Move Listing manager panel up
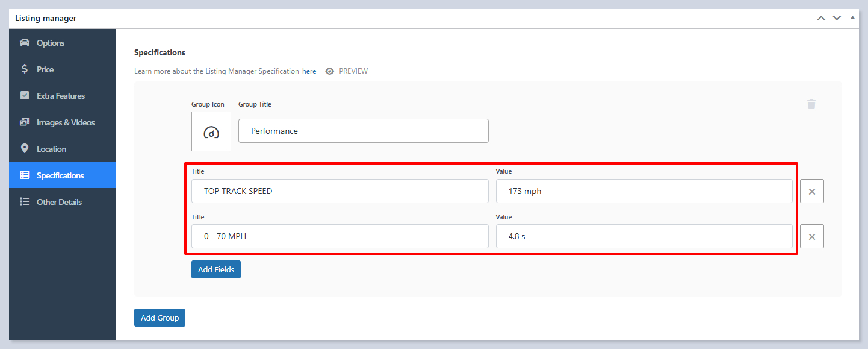 click(x=821, y=18)
